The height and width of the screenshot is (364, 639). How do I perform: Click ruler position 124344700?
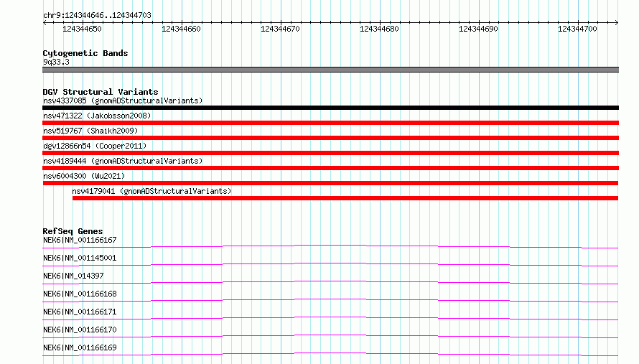[577, 29]
